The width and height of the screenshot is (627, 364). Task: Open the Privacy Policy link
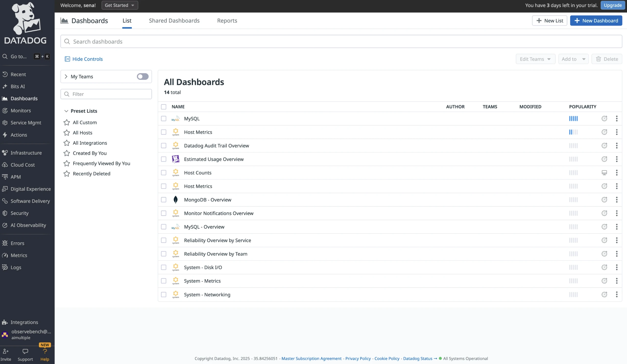pos(358,358)
